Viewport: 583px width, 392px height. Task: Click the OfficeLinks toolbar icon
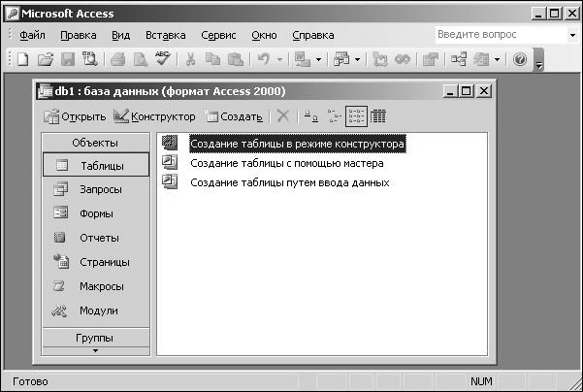pyautogui.click(x=303, y=59)
